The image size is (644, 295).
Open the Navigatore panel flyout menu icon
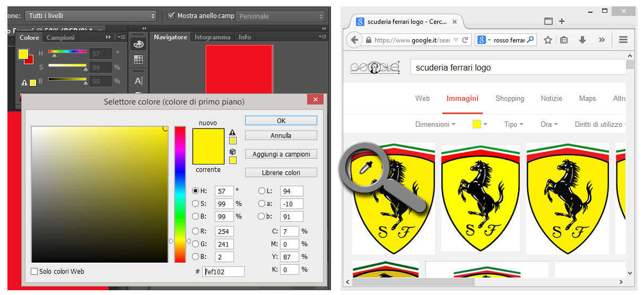[x=323, y=37]
